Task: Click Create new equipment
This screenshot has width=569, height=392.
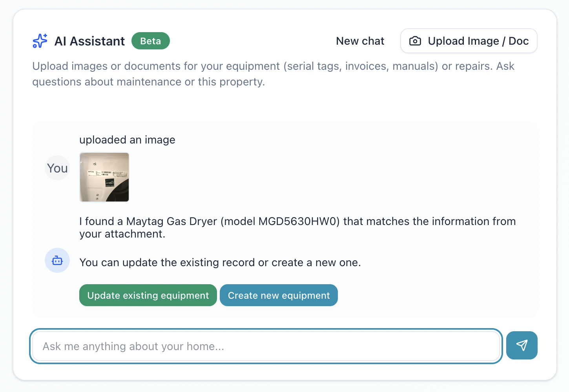Action: (279, 295)
